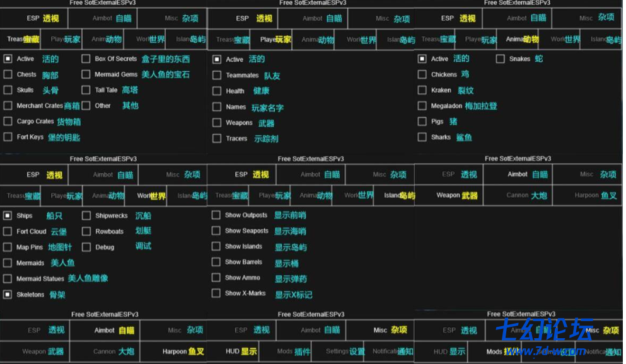Tick the Tall Tale checkbox

point(86,90)
